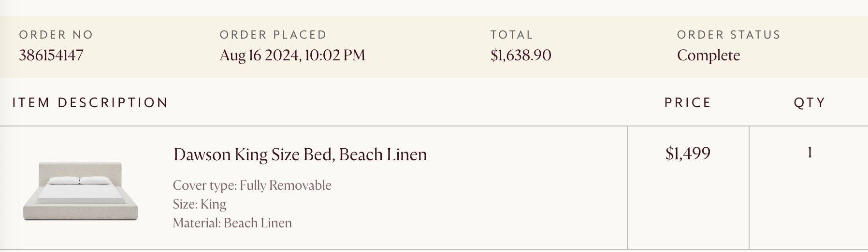Image resolution: width=868 pixels, height=252 pixels.
Task: Click the Complete order status text
Action: pos(708,55)
